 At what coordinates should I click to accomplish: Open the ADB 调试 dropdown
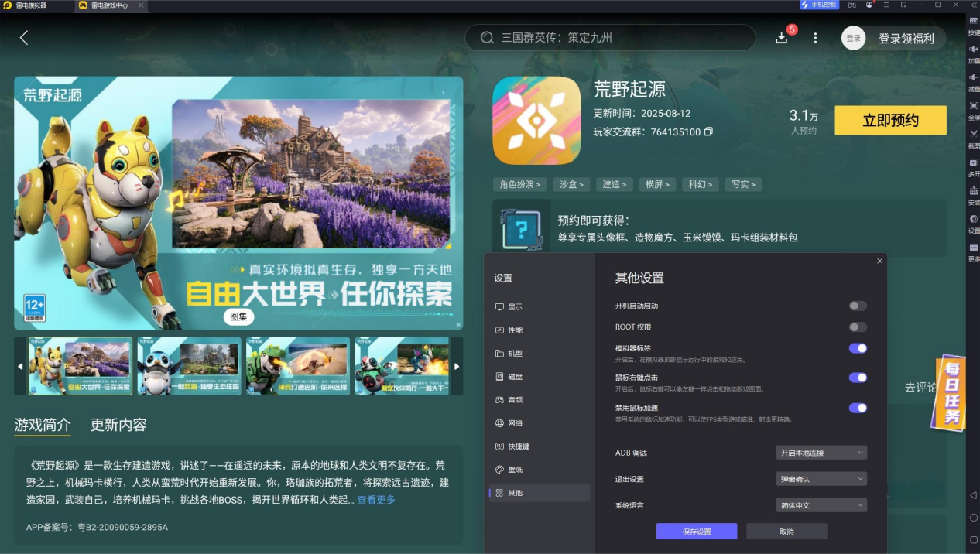[x=821, y=453]
